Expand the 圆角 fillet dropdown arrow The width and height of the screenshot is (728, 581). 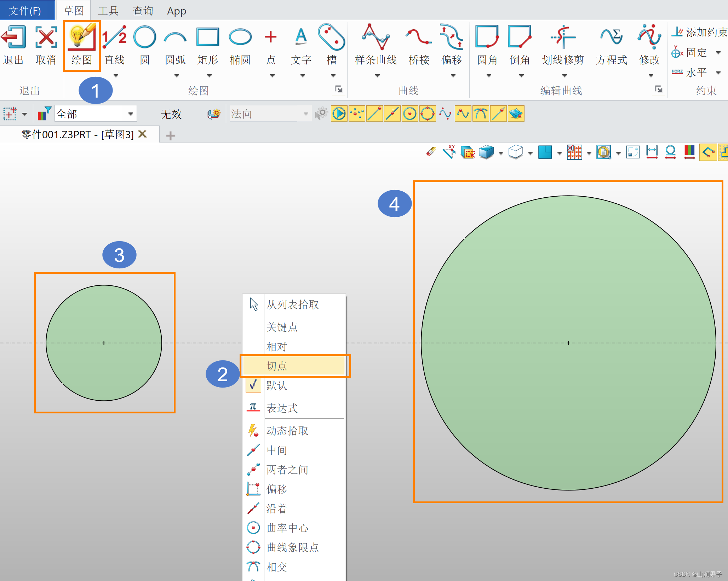[489, 75]
